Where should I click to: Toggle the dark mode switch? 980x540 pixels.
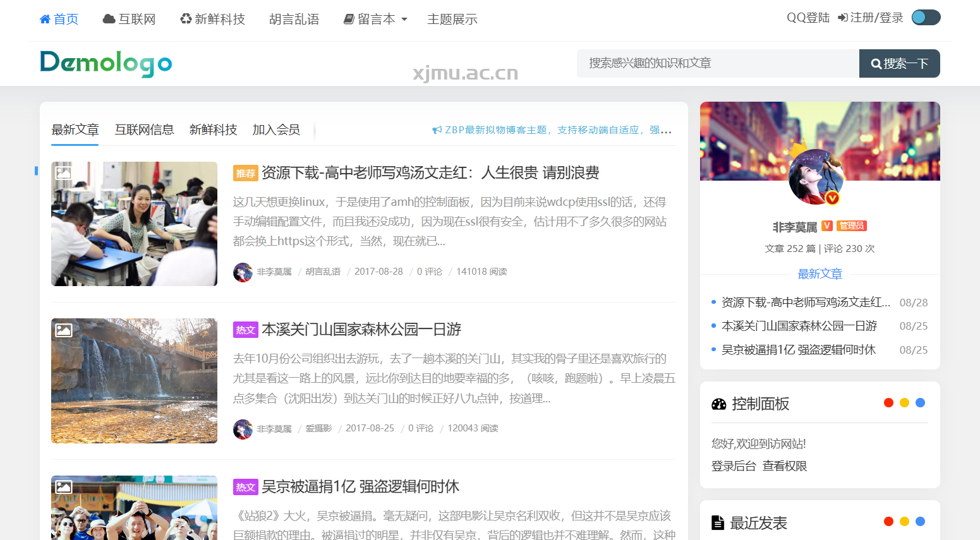click(x=926, y=18)
